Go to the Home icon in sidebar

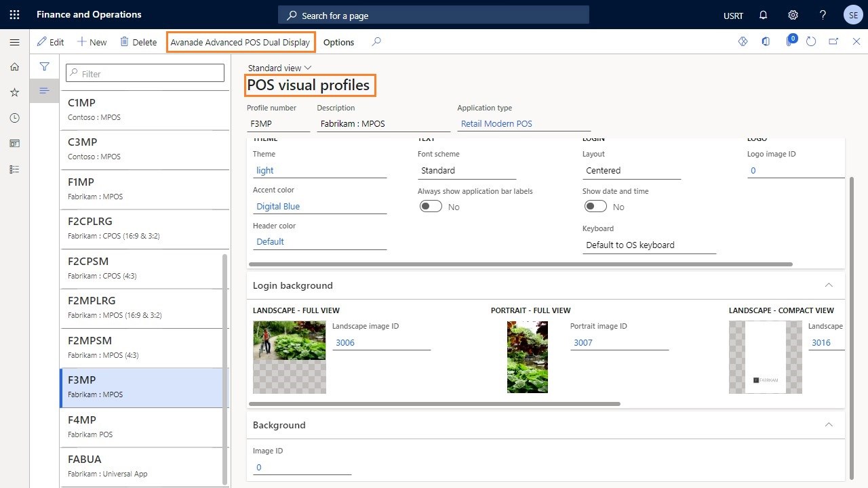tap(14, 66)
